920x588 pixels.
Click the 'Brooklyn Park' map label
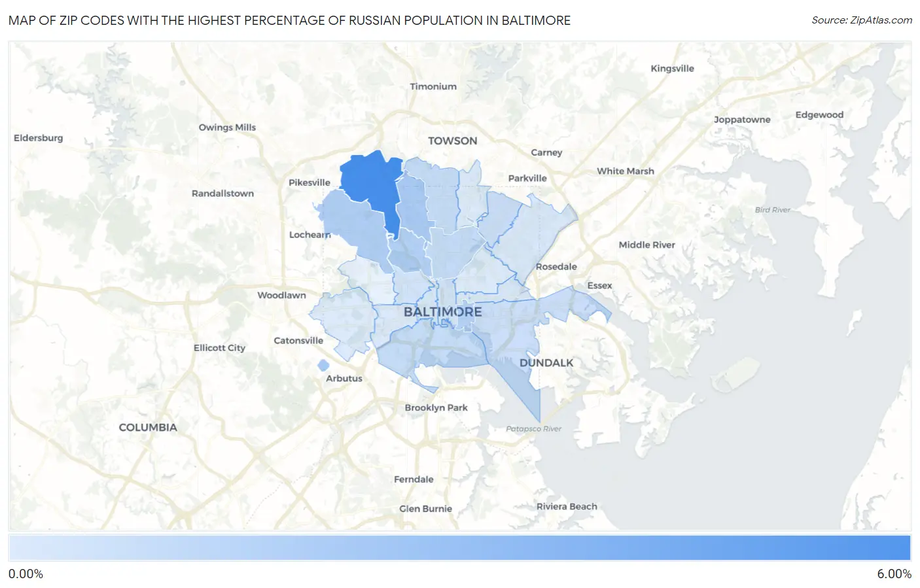tap(436, 408)
